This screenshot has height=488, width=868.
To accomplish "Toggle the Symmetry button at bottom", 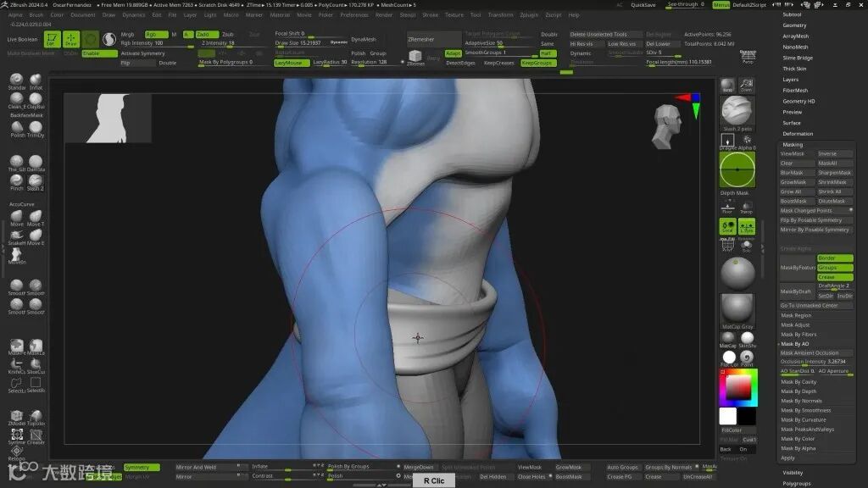I will [142, 468].
